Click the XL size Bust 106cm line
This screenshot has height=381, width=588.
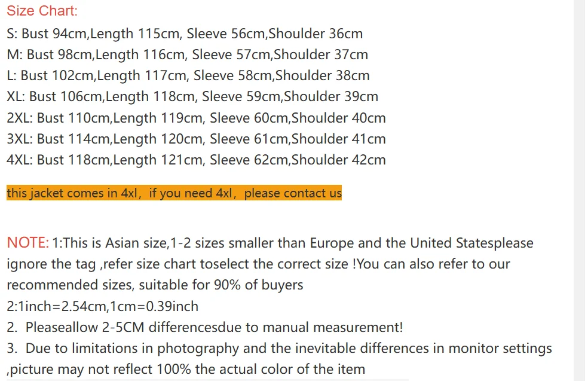192,97
